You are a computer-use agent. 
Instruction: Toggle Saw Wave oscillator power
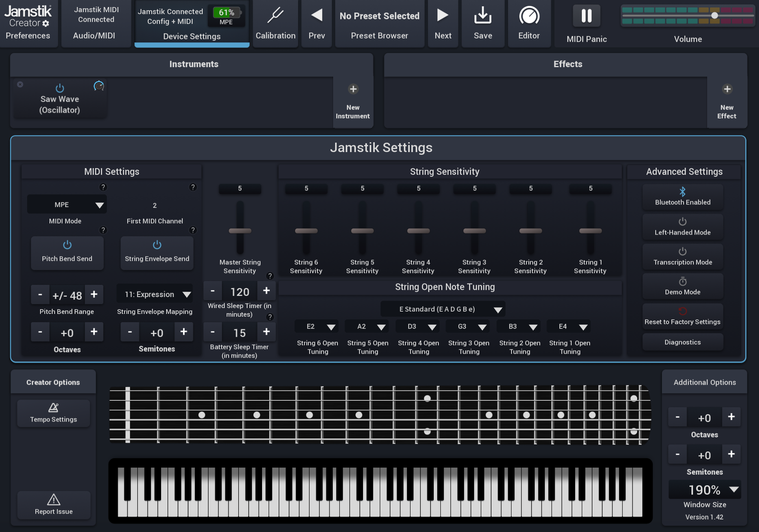[x=60, y=88]
